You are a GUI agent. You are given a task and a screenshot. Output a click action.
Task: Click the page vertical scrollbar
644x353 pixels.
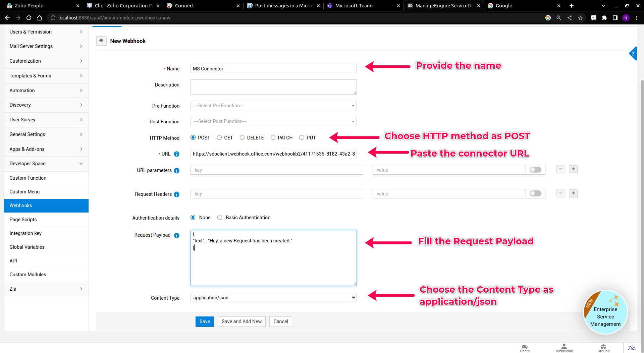pos(642,201)
